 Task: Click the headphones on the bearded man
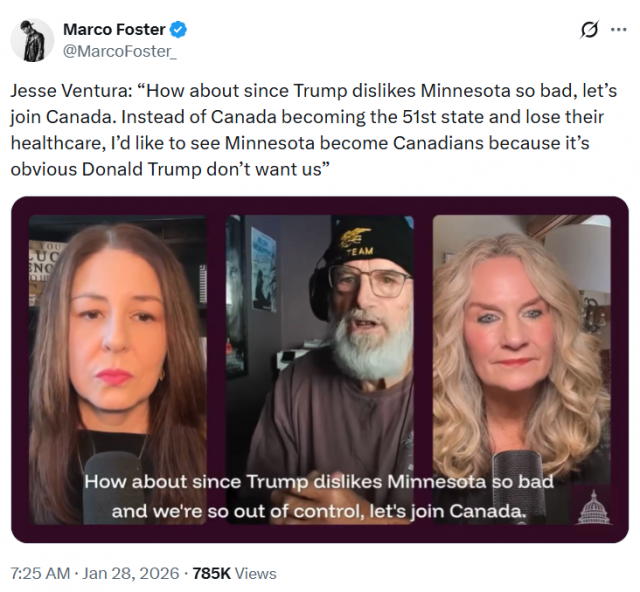(319, 283)
